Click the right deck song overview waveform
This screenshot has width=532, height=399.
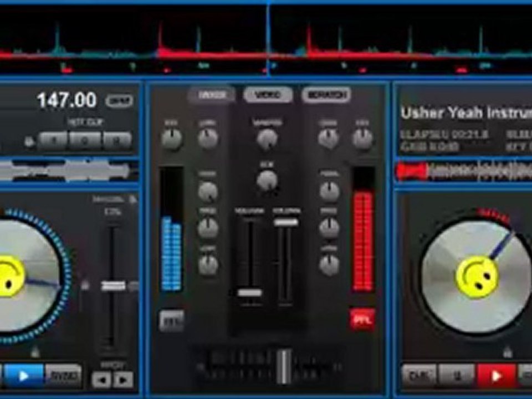(463, 170)
